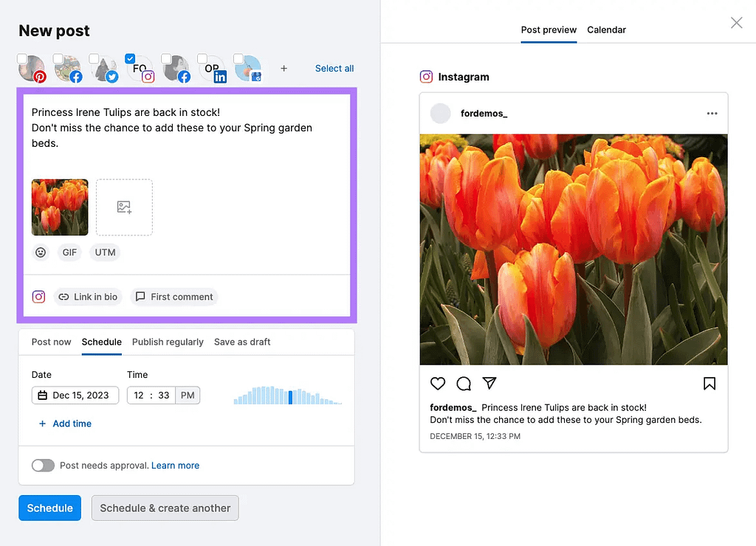Screen dimensions: 756x546
Task: Click the blue Schedule button
Action: (x=49, y=508)
